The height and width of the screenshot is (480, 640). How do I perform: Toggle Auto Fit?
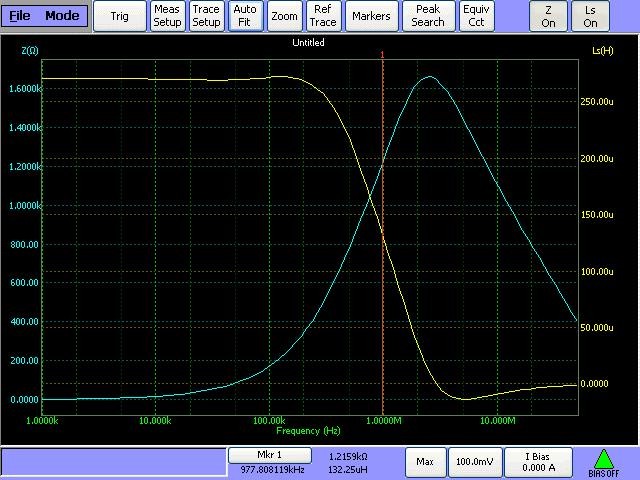244,16
